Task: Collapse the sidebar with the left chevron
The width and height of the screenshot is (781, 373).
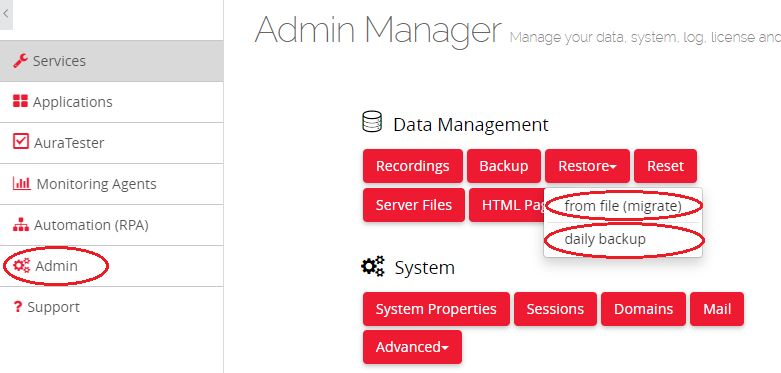Action: pos(6,14)
